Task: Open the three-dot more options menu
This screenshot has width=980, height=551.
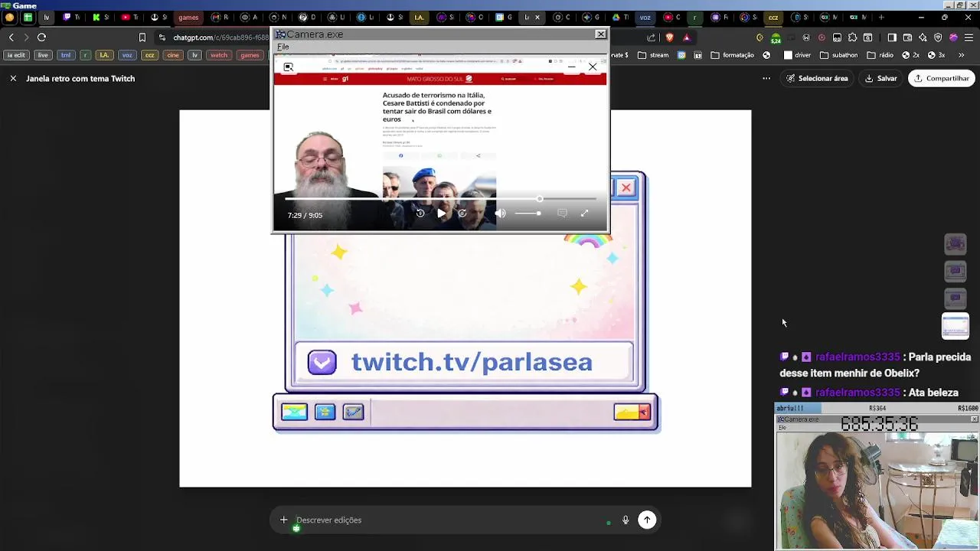Action: coord(766,78)
